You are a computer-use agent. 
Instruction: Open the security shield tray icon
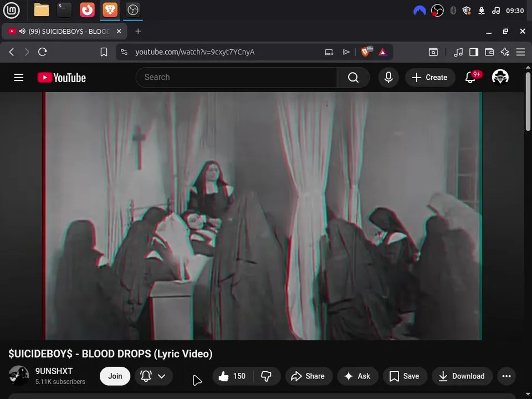pyautogui.click(x=467, y=11)
